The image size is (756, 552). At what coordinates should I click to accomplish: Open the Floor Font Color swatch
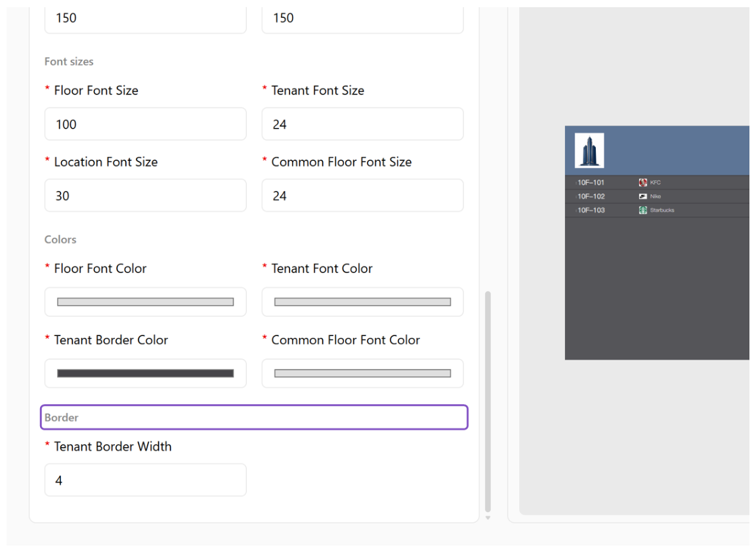[x=145, y=302]
